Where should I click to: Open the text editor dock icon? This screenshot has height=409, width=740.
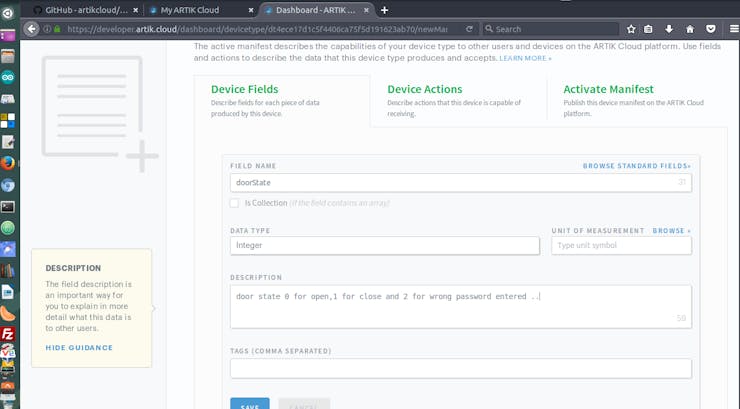tap(8, 142)
